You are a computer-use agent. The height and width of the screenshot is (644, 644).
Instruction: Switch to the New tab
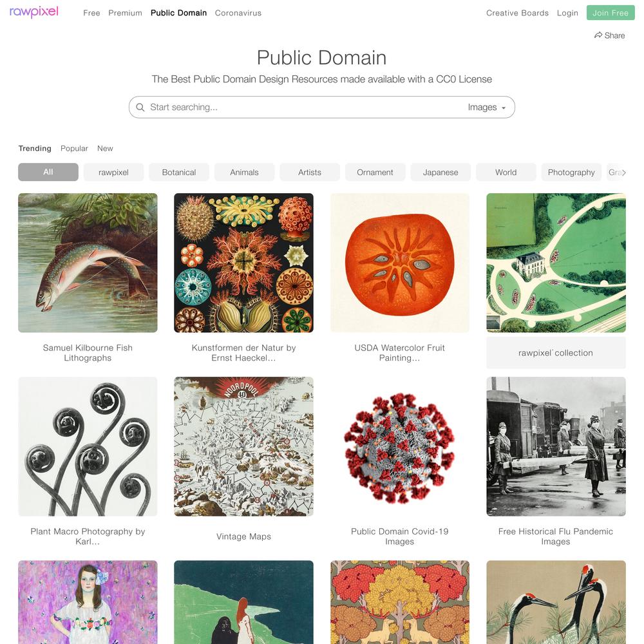105,148
